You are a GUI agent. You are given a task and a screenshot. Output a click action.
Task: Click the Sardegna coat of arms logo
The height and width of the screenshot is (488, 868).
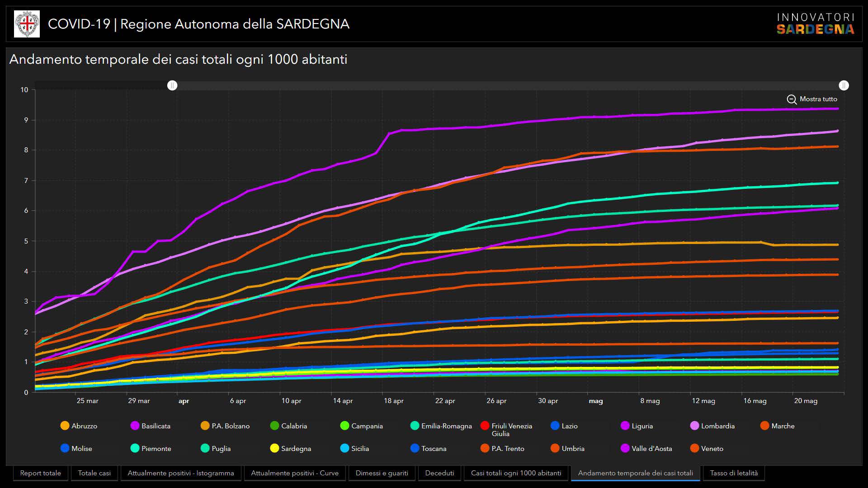click(27, 24)
